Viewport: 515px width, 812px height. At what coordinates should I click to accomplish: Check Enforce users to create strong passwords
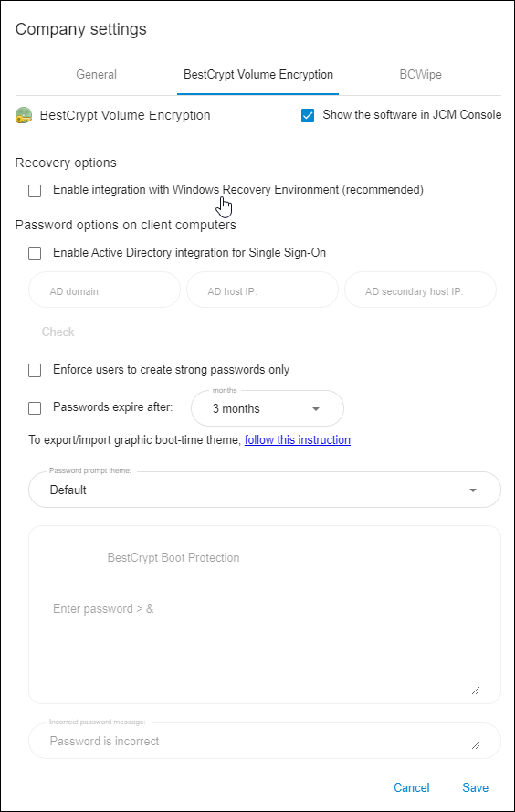click(35, 371)
